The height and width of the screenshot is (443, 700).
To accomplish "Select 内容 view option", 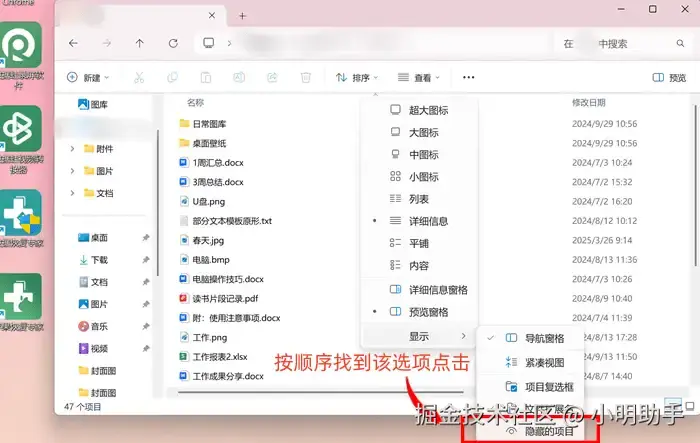I will tap(419, 266).
